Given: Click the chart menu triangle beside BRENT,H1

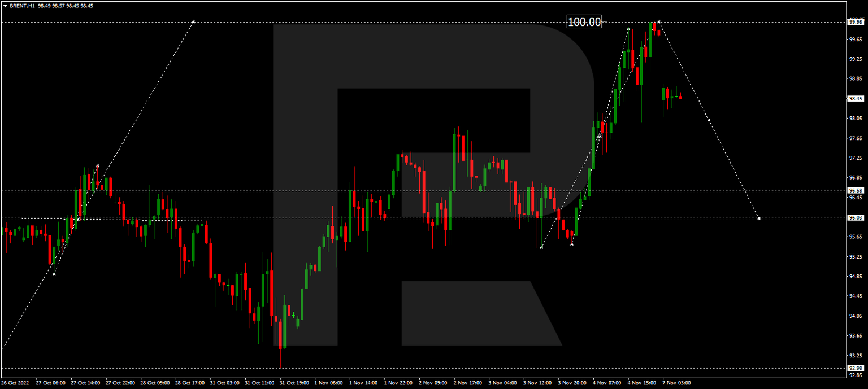Looking at the screenshot, I should point(5,6).
